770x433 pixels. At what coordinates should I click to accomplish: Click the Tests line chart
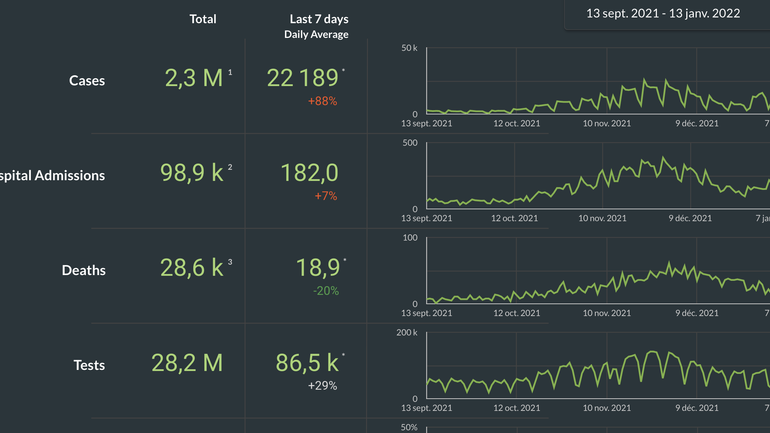[x=597, y=371]
